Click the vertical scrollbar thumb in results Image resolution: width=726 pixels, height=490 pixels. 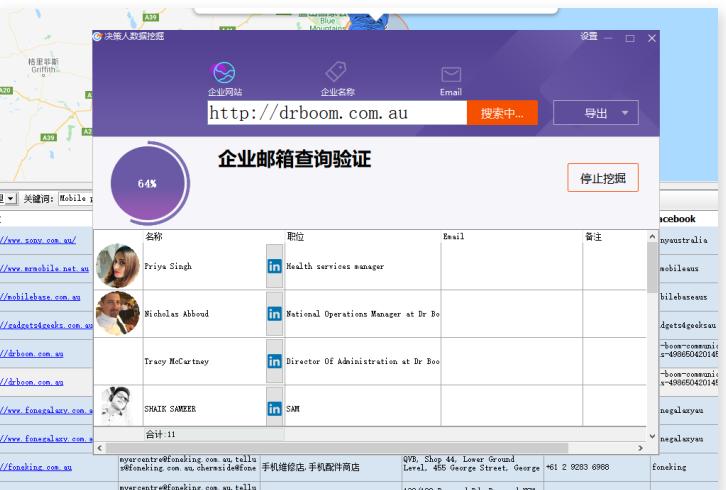pyautogui.click(x=652, y=268)
